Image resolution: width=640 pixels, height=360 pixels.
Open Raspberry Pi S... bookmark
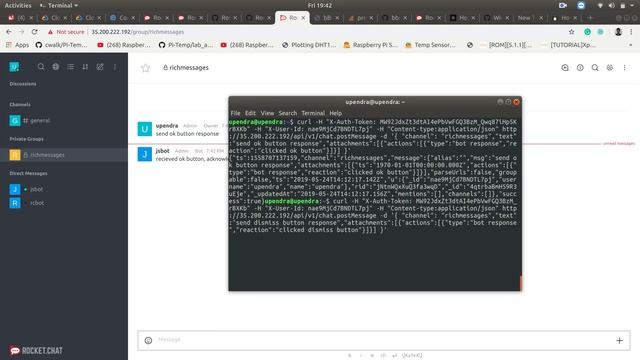tap(370, 45)
